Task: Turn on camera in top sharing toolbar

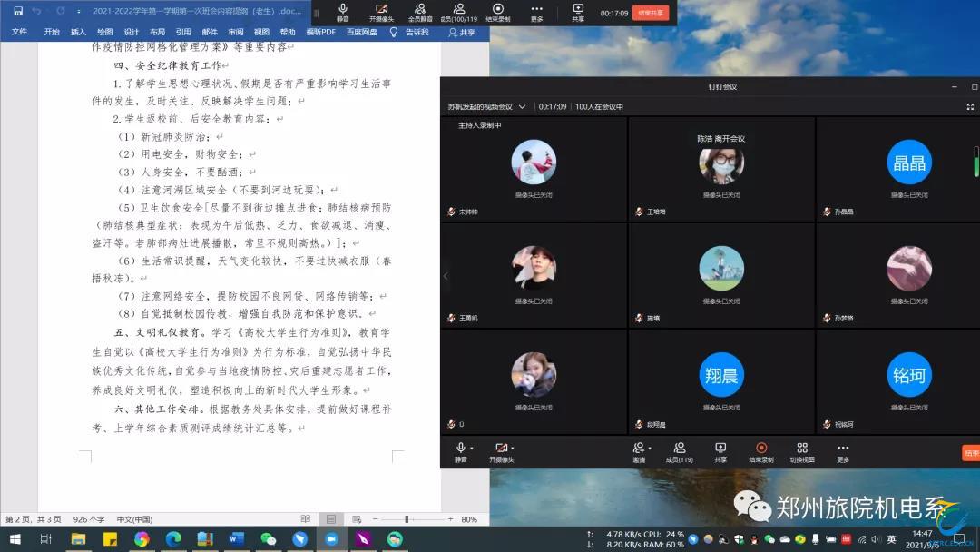Action: pyautogui.click(x=381, y=13)
